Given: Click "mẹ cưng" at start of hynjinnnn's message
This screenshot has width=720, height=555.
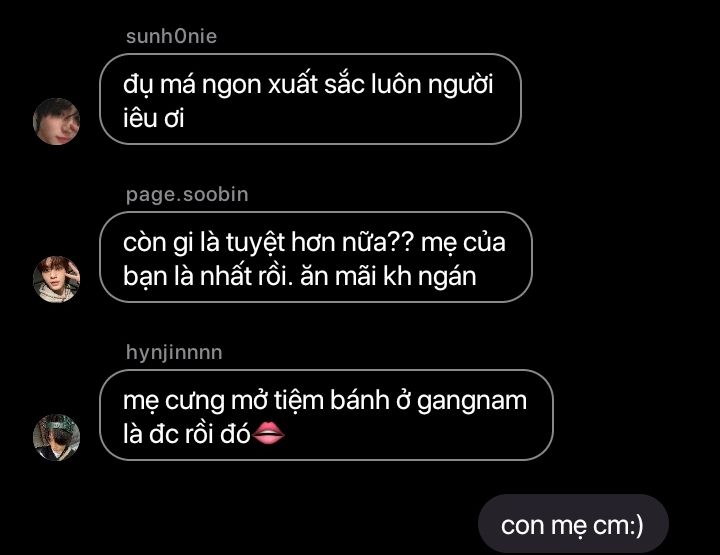Looking at the screenshot, I should click(174, 401).
